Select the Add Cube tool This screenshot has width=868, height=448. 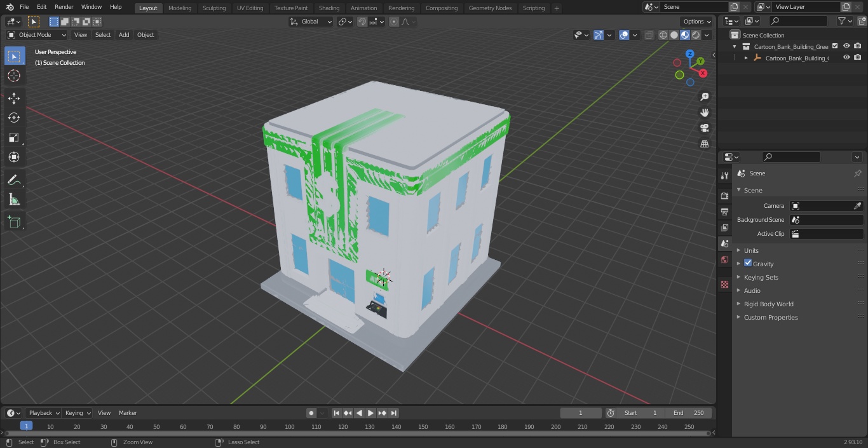14,222
